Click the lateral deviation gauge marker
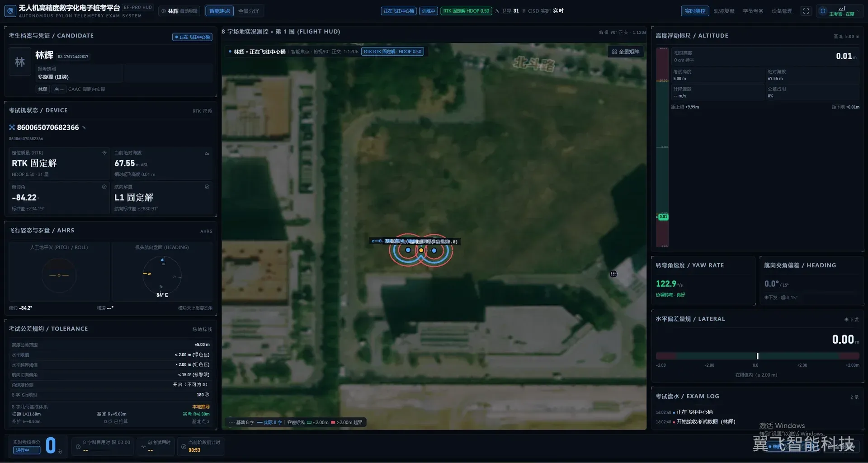The height and width of the screenshot is (463, 868). [757, 356]
